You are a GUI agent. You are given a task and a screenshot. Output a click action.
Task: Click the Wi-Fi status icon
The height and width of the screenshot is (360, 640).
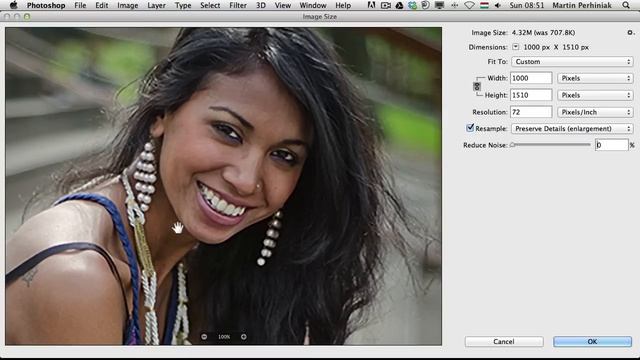point(469,5)
